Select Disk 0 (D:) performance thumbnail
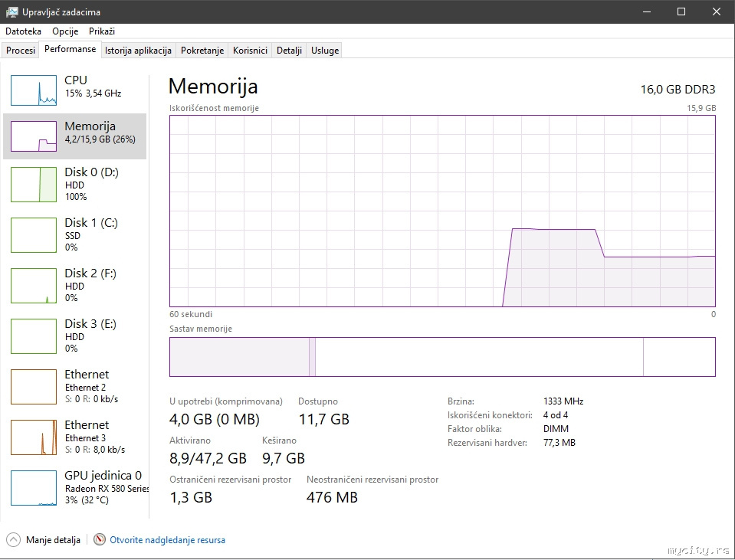The width and height of the screenshot is (735, 560). 34,185
